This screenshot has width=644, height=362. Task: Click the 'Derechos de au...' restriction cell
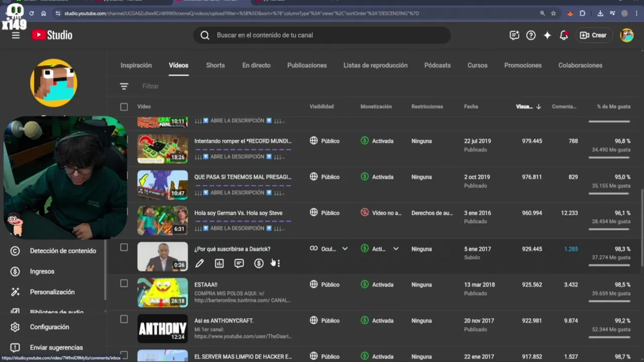(x=432, y=213)
